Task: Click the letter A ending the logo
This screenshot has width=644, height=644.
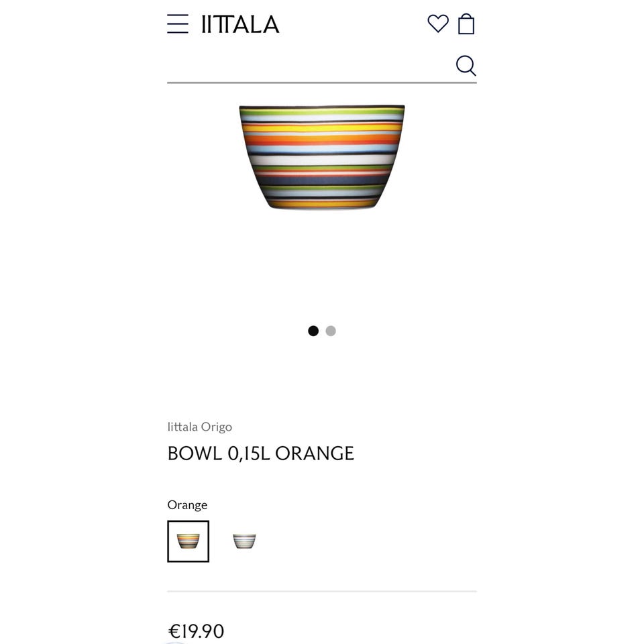Action: tap(270, 24)
